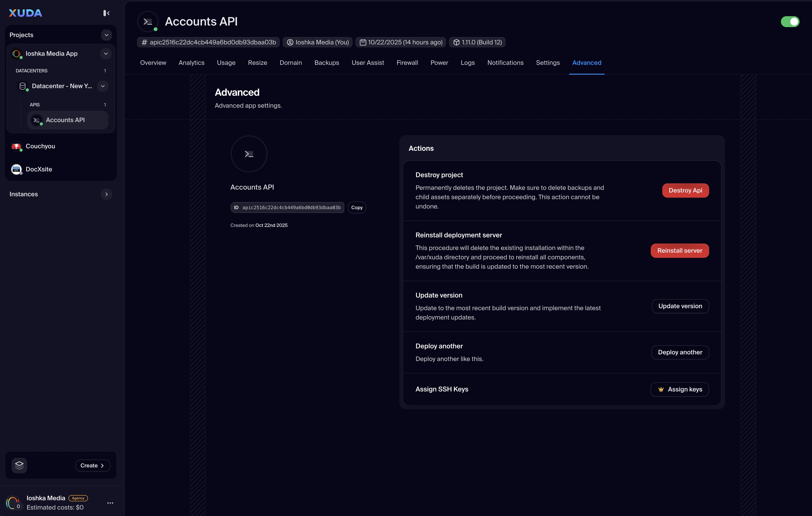Click the hash ID badge in header
This screenshot has width=812, height=516.
[208, 42]
